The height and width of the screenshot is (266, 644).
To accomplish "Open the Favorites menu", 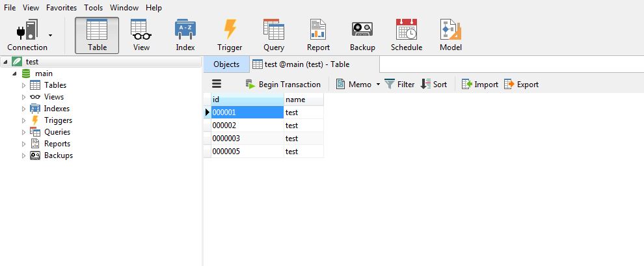I will 61,8.
